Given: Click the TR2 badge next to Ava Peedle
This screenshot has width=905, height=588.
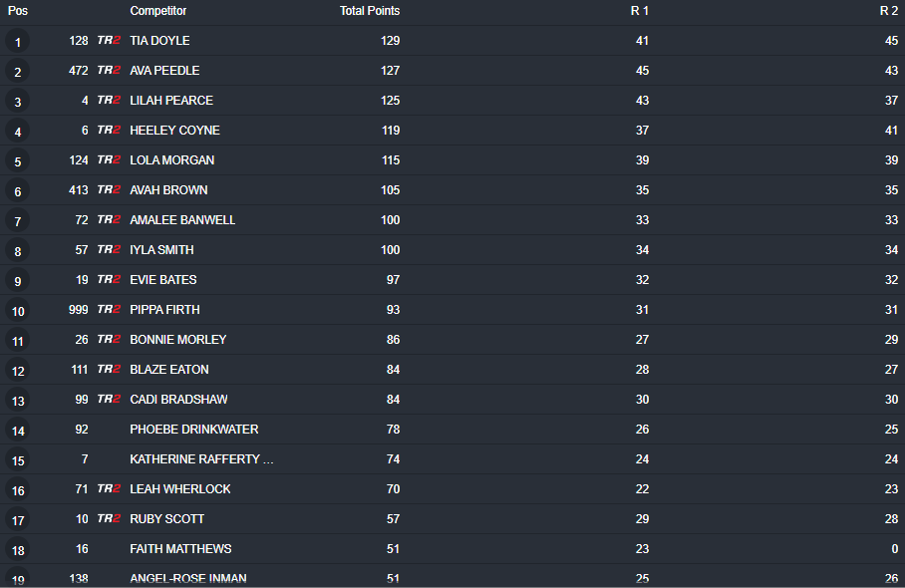Looking at the screenshot, I should 109,71.
